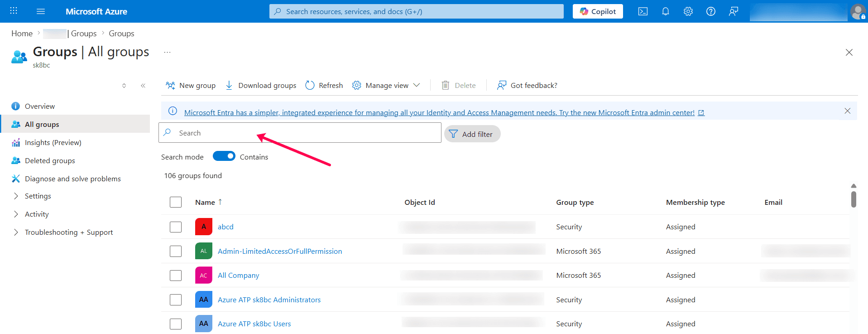868x334 pixels.
Task: Focus the global search resources box
Action: coord(417,11)
